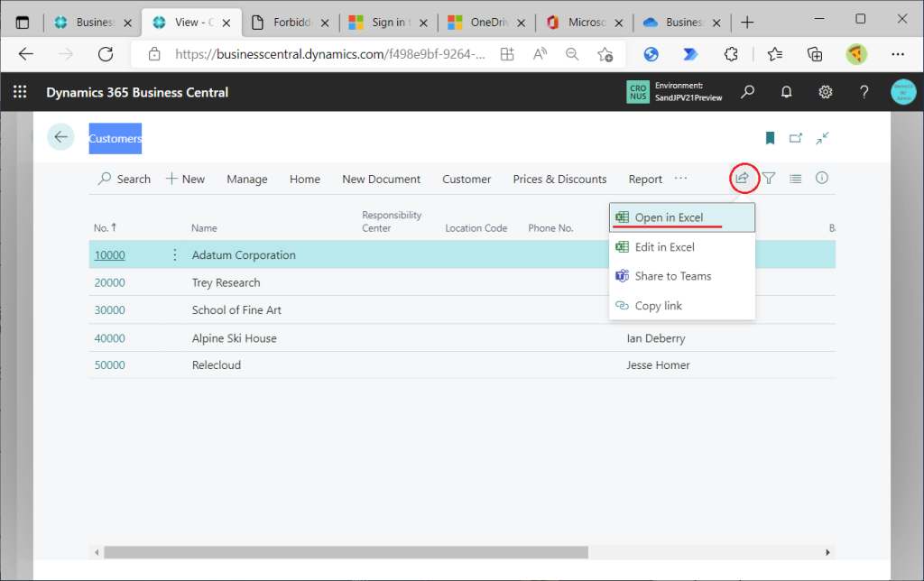This screenshot has width=924, height=581.
Task: Click the Name column header
Action: click(204, 228)
